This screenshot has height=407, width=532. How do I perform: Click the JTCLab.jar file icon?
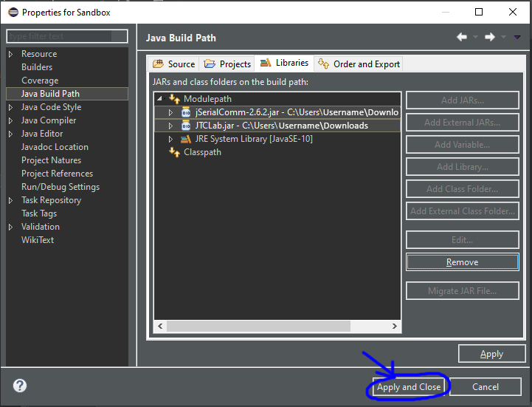coord(186,126)
